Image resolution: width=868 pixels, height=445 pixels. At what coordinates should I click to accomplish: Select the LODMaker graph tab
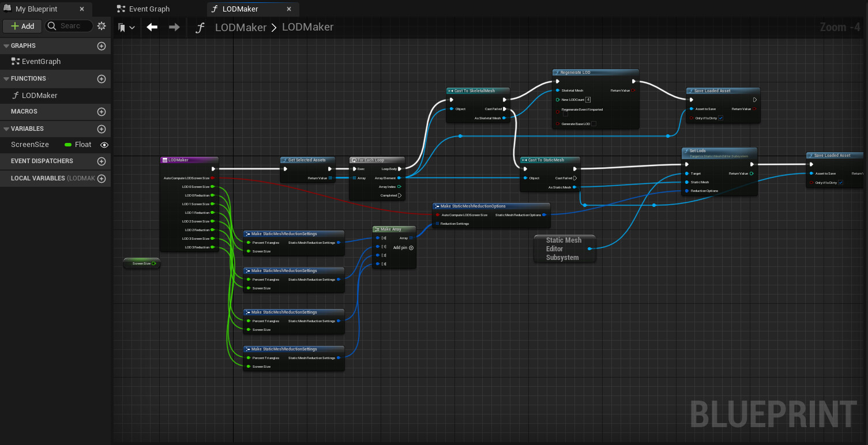click(x=240, y=9)
